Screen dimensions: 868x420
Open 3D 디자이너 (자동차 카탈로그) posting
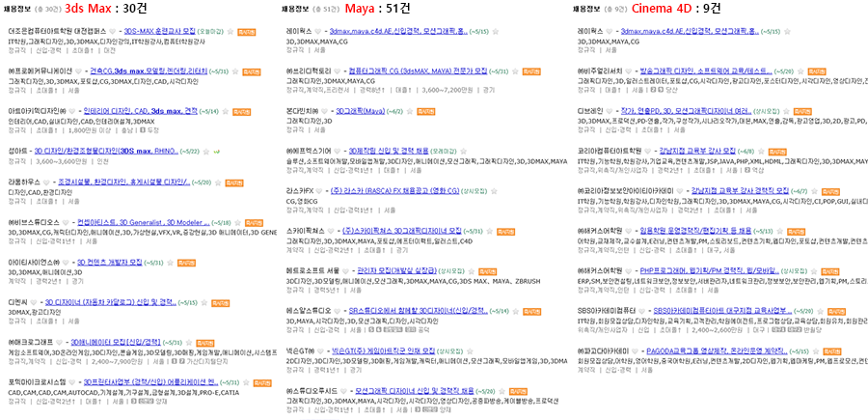click(x=110, y=302)
